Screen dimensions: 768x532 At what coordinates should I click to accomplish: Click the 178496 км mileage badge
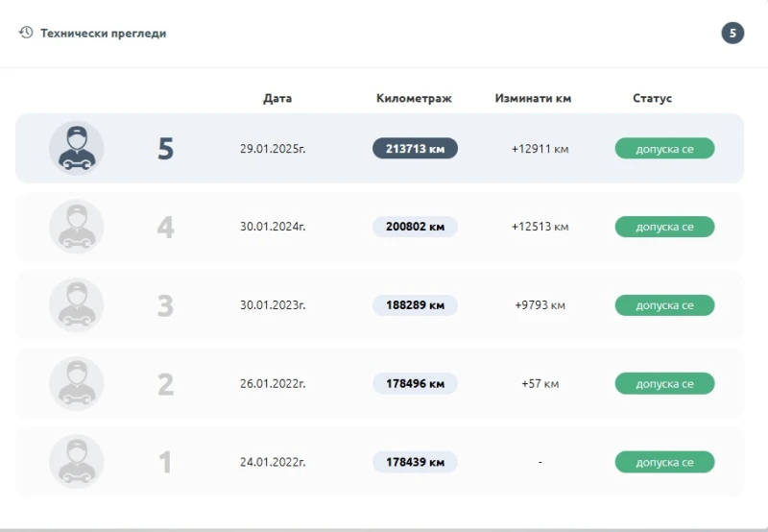[415, 384]
